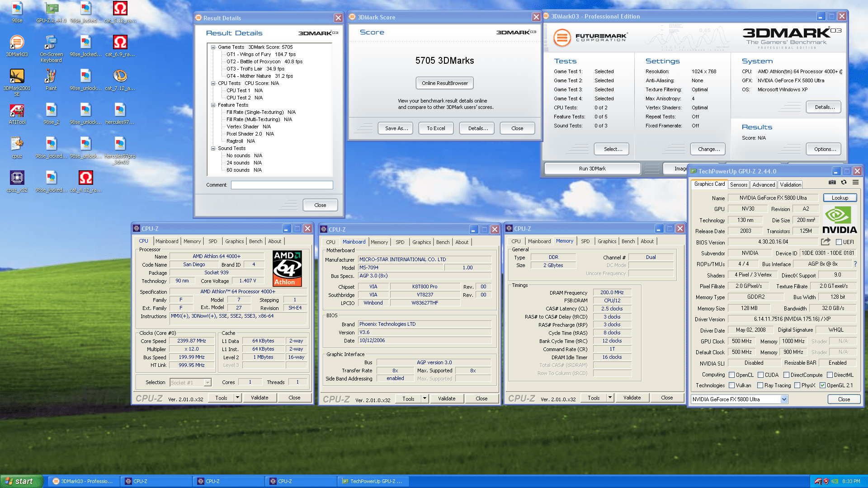Click Options... under 3DMark03 Results
The height and width of the screenshot is (488, 868).
pyautogui.click(x=825, y=149)
